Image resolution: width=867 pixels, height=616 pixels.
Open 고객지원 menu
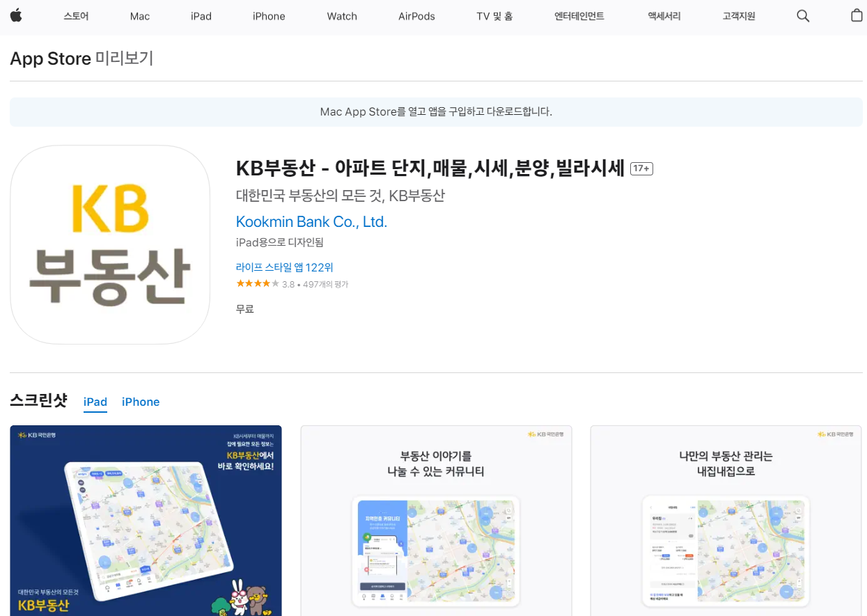[x=739, y=16]
